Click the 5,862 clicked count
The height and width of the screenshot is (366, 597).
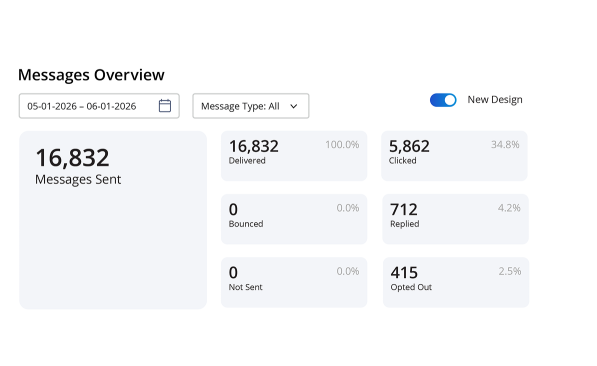(x=409, y=146)
